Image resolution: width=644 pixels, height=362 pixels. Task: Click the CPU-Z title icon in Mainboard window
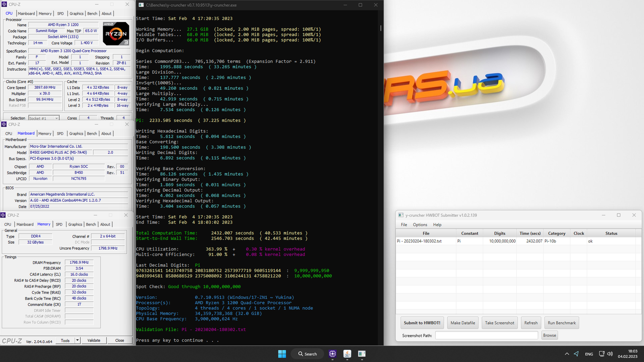4,124
